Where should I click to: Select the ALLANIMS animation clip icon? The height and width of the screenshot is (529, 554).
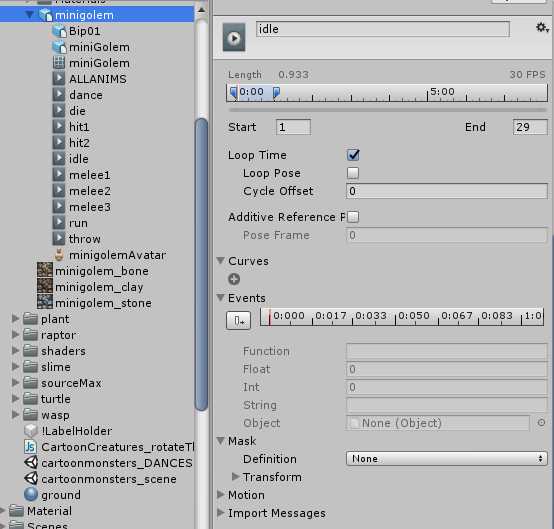[x=59, y=78]
